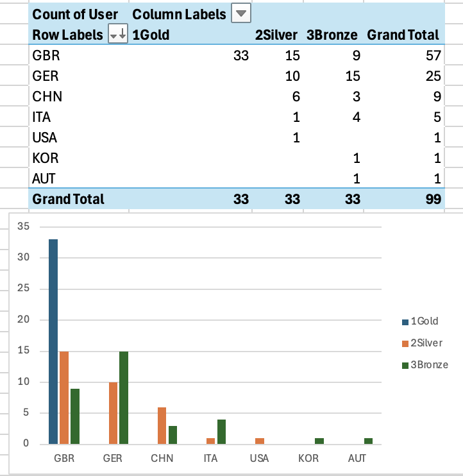This screenshot has width=463, height=476.
Task: Click the 35 value on vertical axis
Action: pos(24,226)
